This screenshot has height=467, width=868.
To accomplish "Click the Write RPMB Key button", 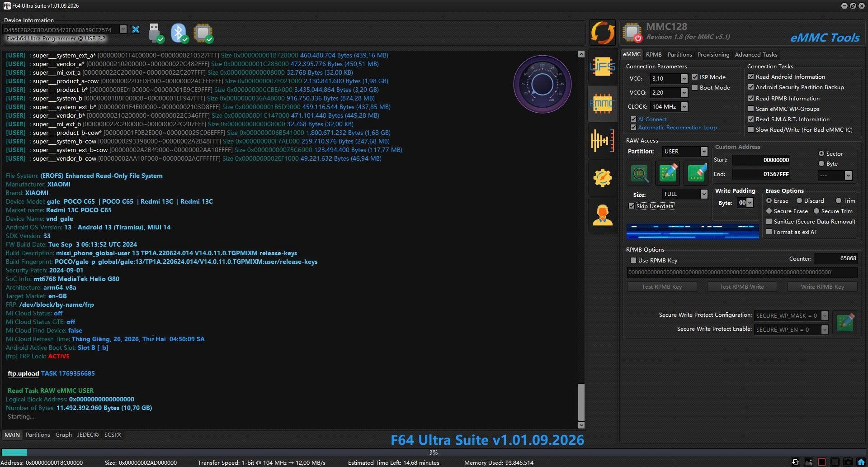I will [x=822, y=286].
